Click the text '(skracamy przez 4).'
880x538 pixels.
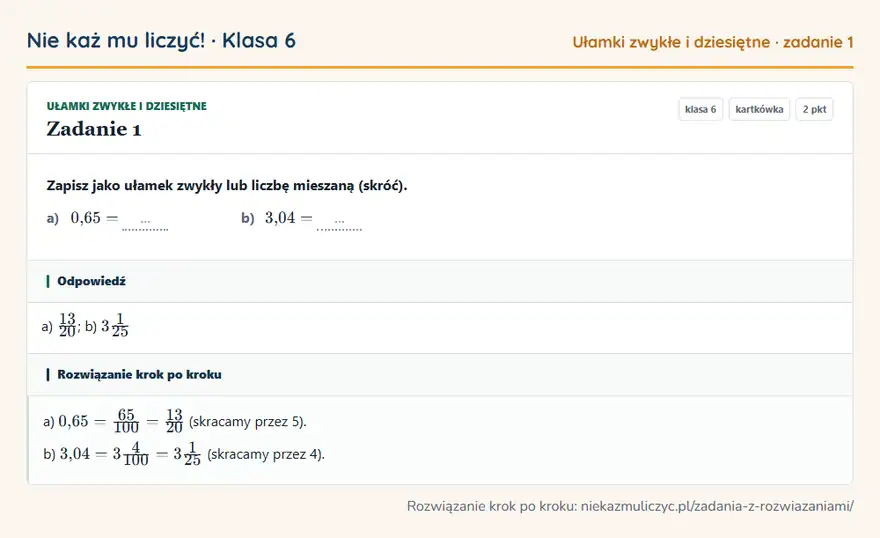(x=266, y=454)
